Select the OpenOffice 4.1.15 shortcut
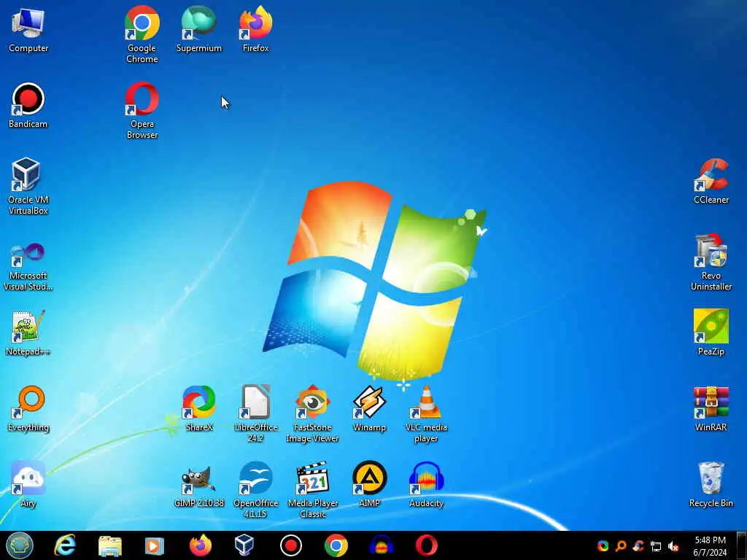747x560 pixels. click(256, 489)
